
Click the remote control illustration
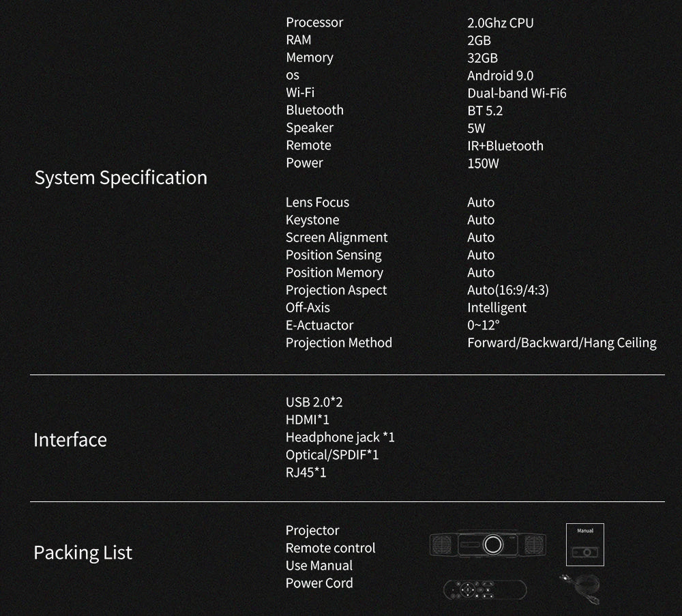[x=484, y=589]
